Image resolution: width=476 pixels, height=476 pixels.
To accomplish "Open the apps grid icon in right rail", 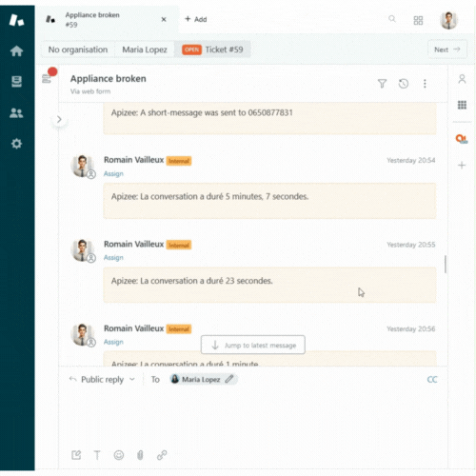I will (462, 105).
